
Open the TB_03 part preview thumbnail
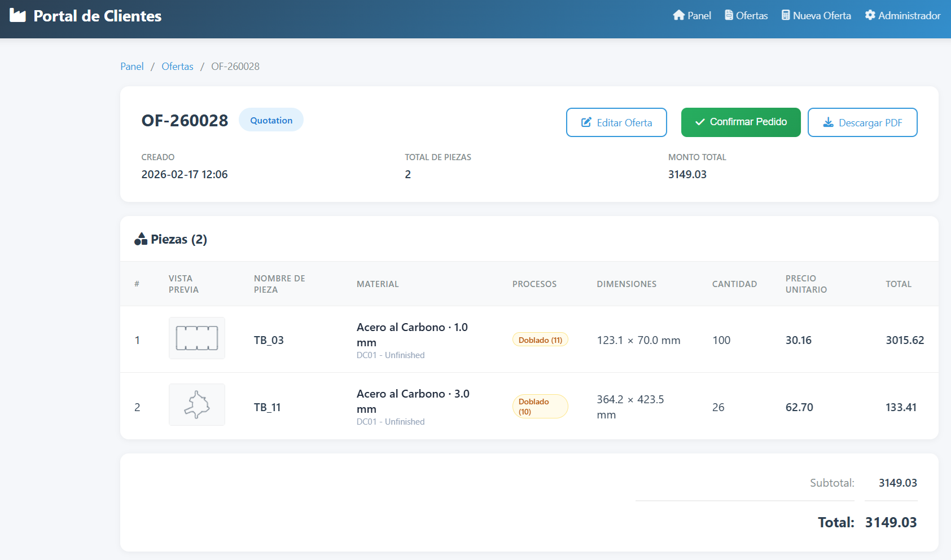[197, 338]
